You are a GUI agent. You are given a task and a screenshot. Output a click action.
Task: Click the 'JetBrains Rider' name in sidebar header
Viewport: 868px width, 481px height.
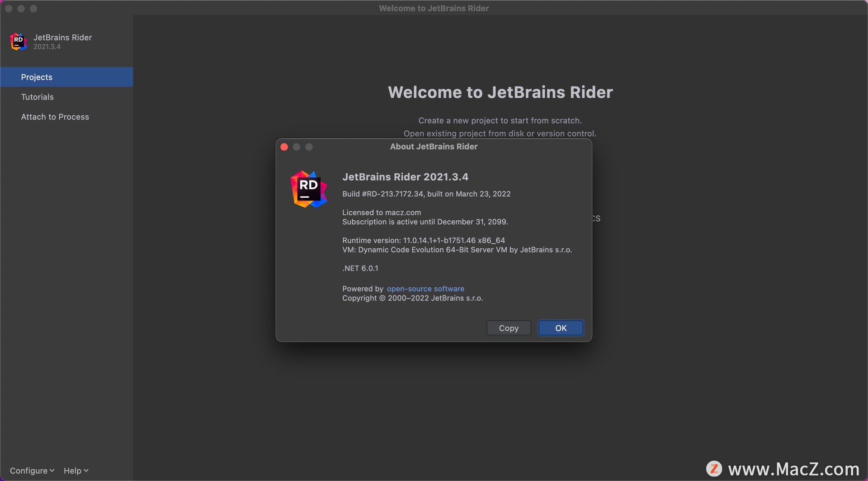[x=63, y=38]
